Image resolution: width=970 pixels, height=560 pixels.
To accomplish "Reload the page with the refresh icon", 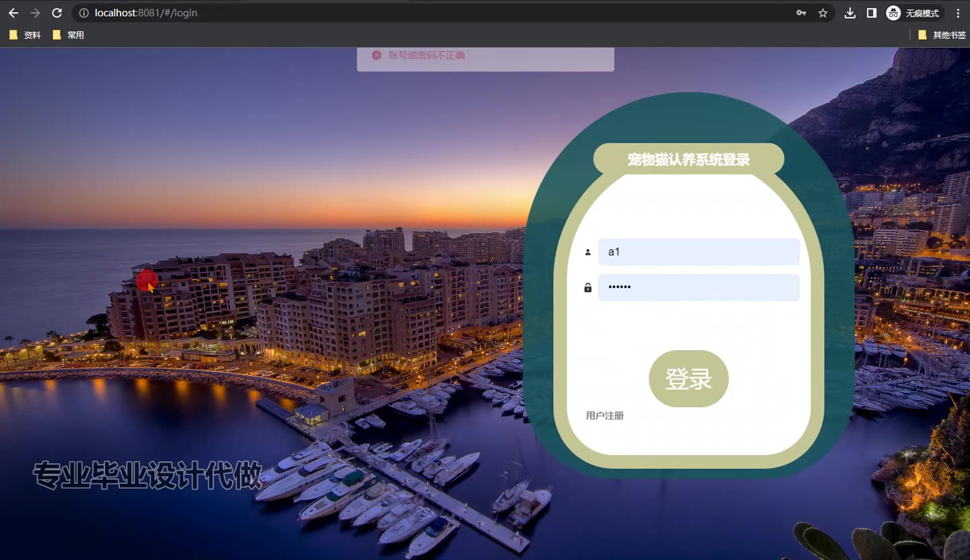I will tap(57, 13).
